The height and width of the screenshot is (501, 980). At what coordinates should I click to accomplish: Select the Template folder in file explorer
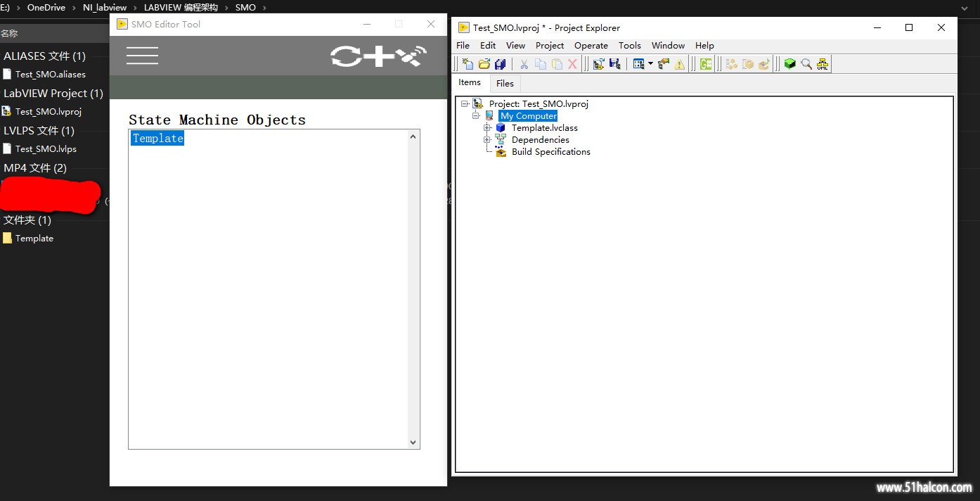pyautogui.click(x=34, y=238)
